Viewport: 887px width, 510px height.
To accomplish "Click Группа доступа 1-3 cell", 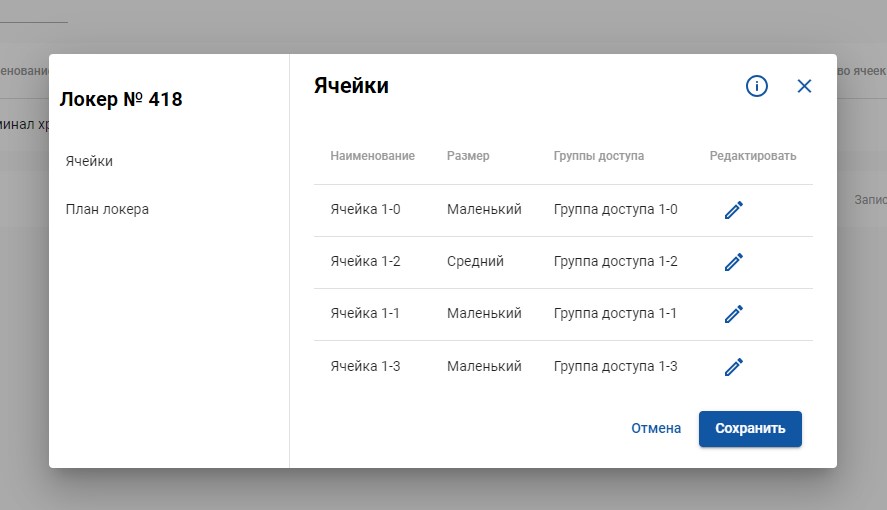I will coord(615,367).
